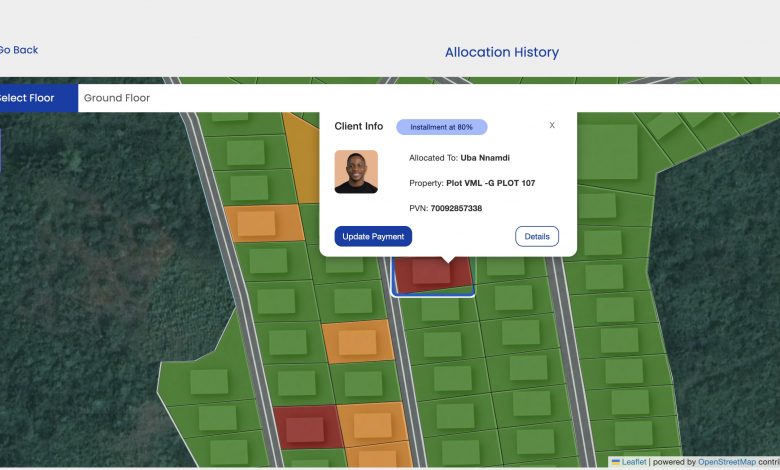Select the red plot at the bottom left

[x=305, y=428]
